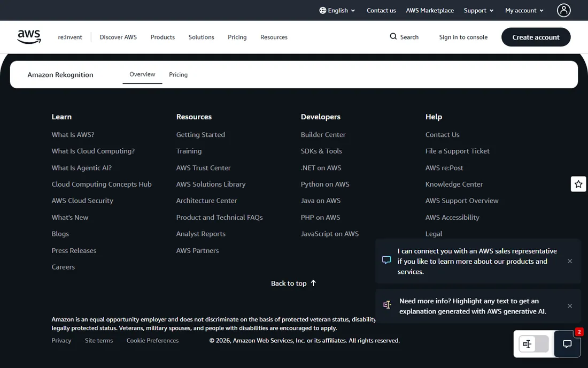Open the JavaScript on AWS link
This screenshot has width=588, height=368.
(330, 234)
